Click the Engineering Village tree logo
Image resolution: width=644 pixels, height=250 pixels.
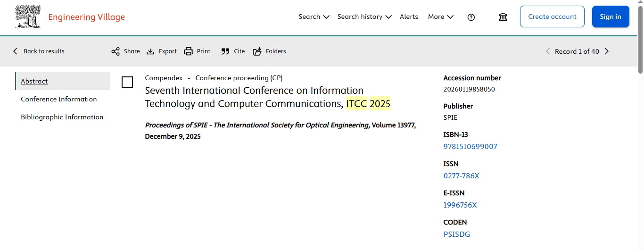pos(28,17)
